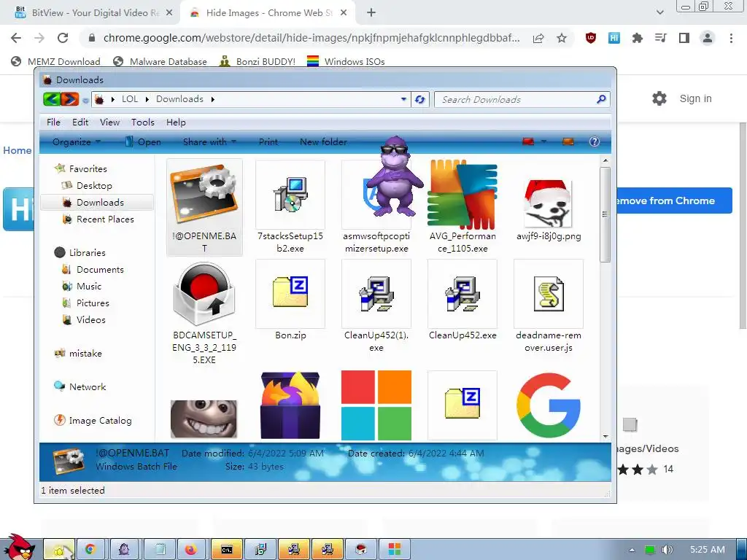Click Chrome extensions puzzle icon
The width and height of the screenshot is (747, 560).
pyautogui.click(x=637, y=38)
